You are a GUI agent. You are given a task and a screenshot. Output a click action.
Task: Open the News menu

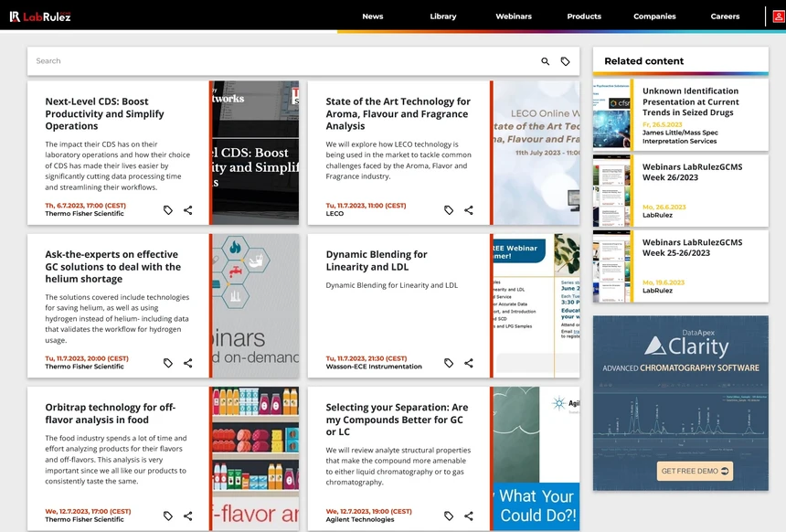pos(373,16)
